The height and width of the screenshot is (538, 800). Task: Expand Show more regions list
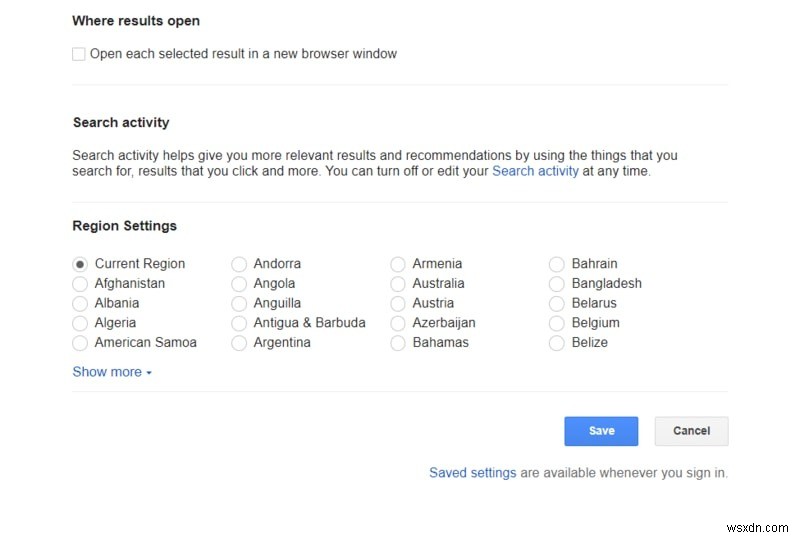[x=111, y=372]
